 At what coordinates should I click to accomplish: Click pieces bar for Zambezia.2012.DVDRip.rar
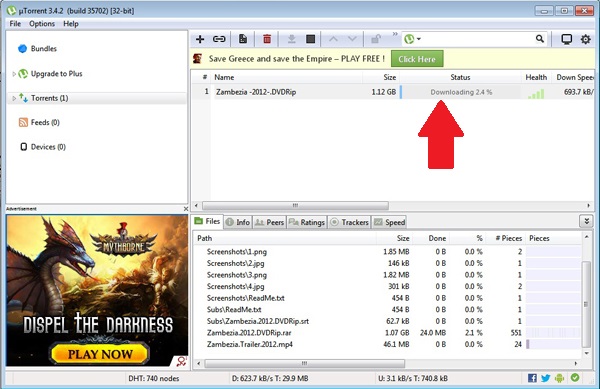(553, 333)
